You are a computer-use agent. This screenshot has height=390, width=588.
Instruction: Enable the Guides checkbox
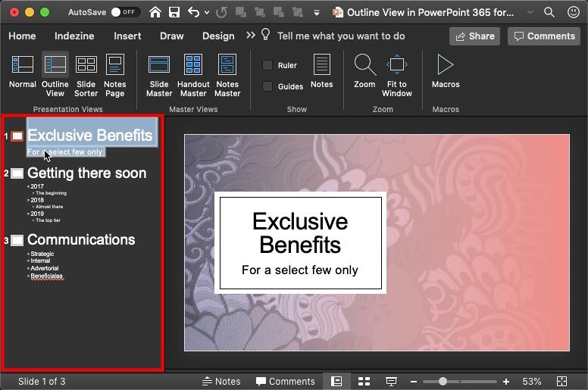tap(267, 86)
